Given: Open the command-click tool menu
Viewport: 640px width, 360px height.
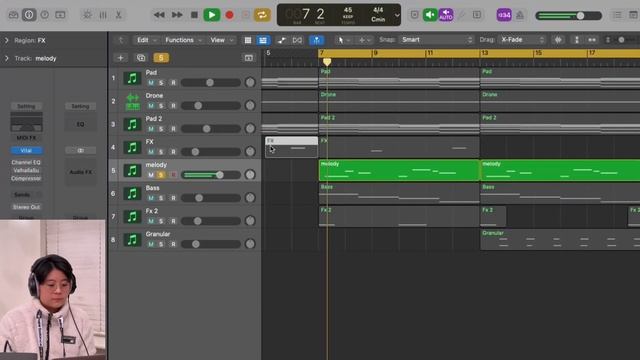Looking at the screenshot, I should click(x=364, y=40).
